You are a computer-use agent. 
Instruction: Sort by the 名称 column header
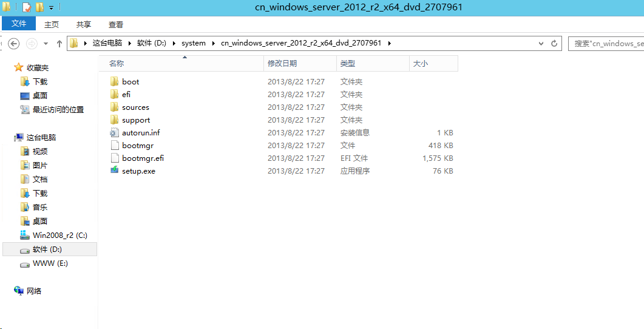coord(181,64)
